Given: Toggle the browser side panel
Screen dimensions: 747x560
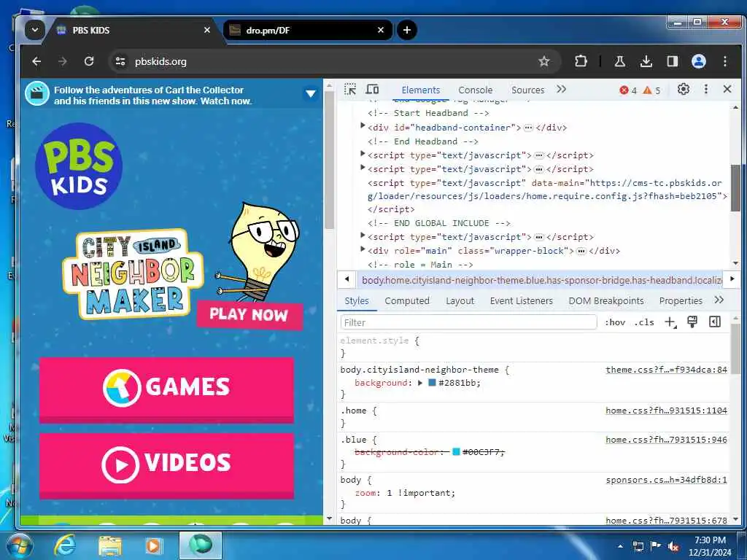Looking at the screenshot, I should click(672, 61).
